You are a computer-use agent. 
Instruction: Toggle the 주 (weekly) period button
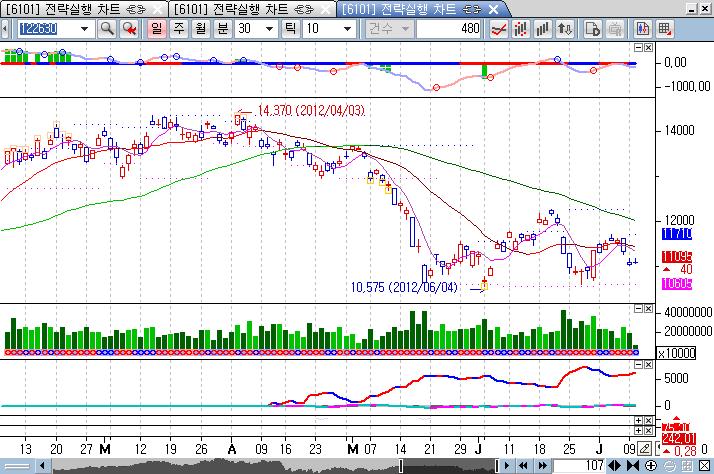pyautogui.click(x=178, y=29)
